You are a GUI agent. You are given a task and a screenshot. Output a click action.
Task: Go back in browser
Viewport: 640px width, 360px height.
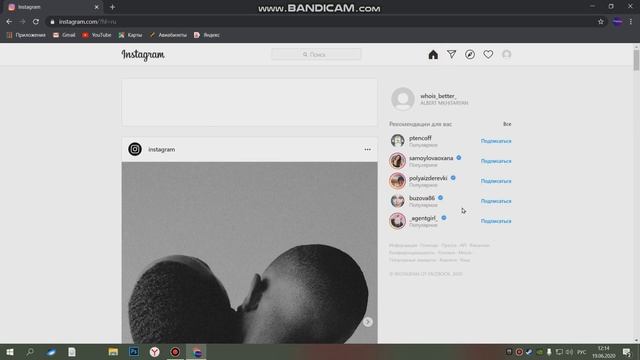click(x=9, y=22)
